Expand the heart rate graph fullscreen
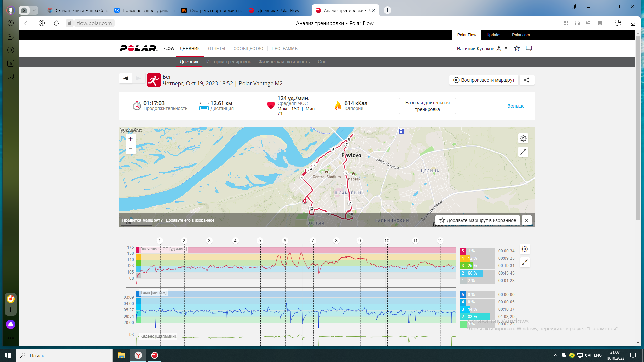This screenshot has height=362, width=644. [525, 262]
